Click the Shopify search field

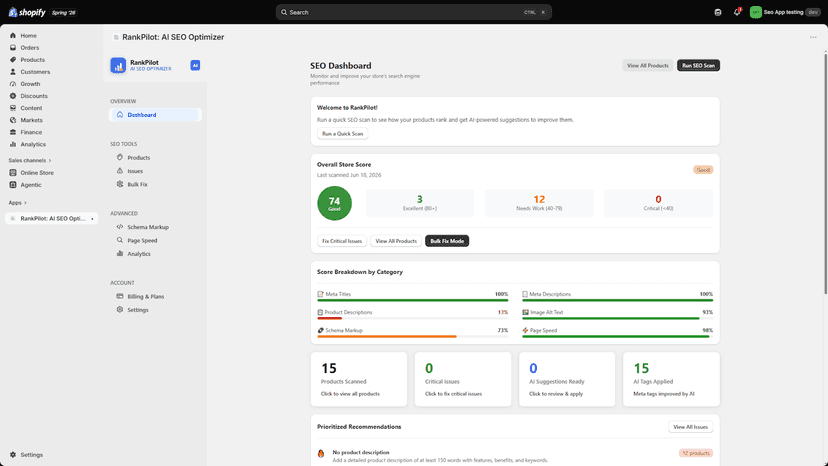tap(413, 12)
